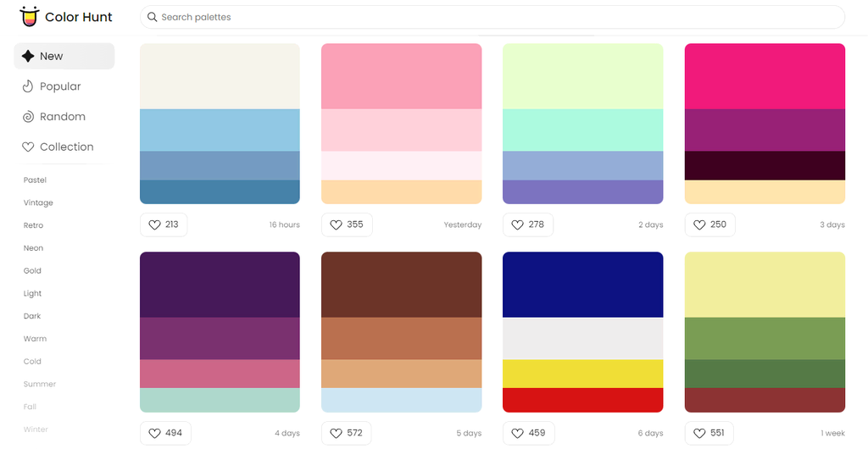Pick the hot pink top of 250 palette
The width and height of the screenshot is (868, 449).
pyautogui.click(x=765, y=76)
